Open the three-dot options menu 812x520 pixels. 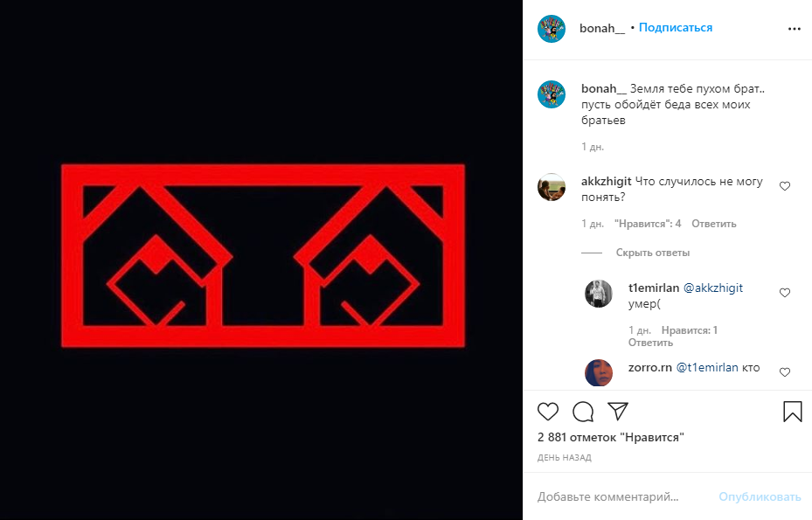795,29
